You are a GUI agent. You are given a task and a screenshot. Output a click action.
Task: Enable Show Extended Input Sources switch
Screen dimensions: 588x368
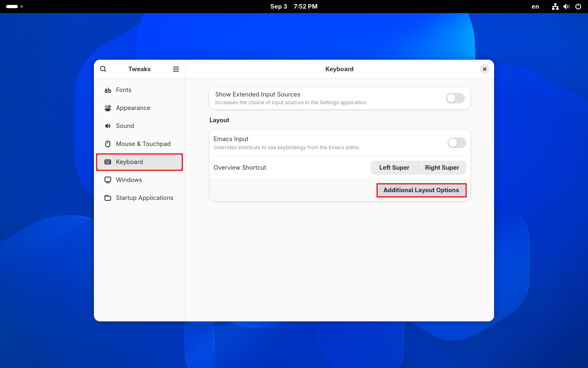[455, 98]
